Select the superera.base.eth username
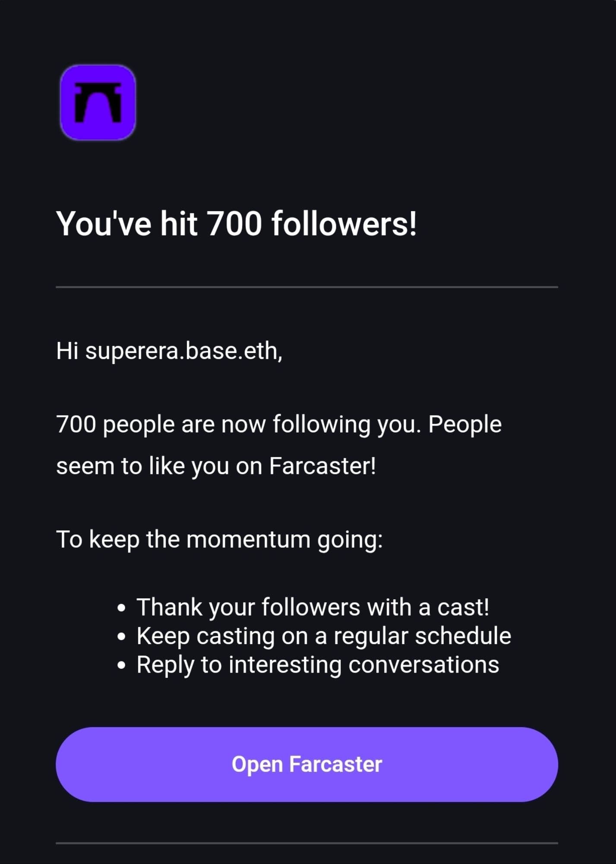The image size is (616, 864). (x=183, y=351)
